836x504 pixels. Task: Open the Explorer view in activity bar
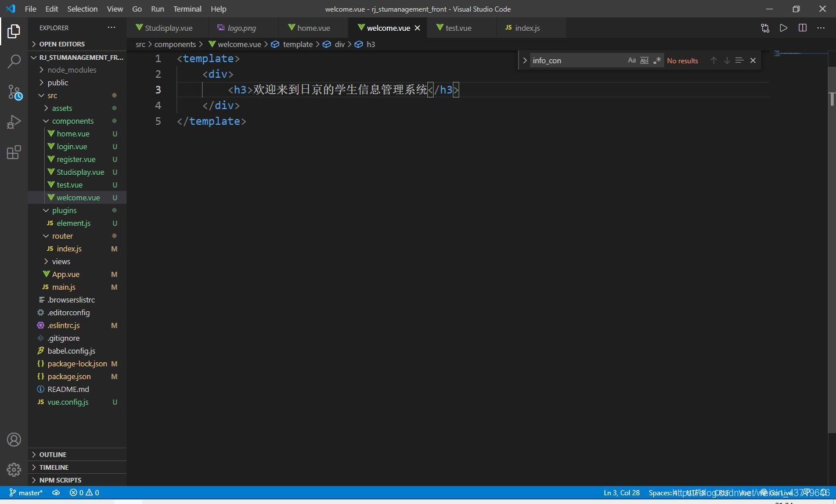14,31
